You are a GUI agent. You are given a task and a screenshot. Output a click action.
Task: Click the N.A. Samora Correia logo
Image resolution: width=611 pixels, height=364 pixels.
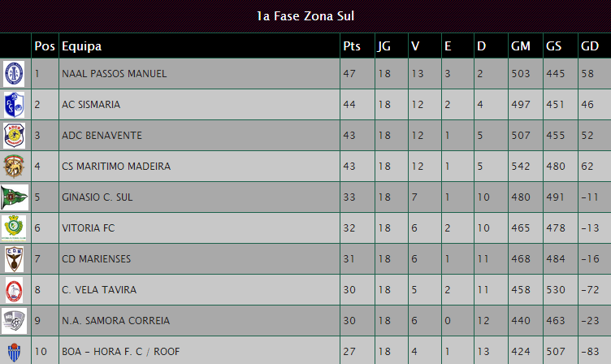(x=14, y=321)
